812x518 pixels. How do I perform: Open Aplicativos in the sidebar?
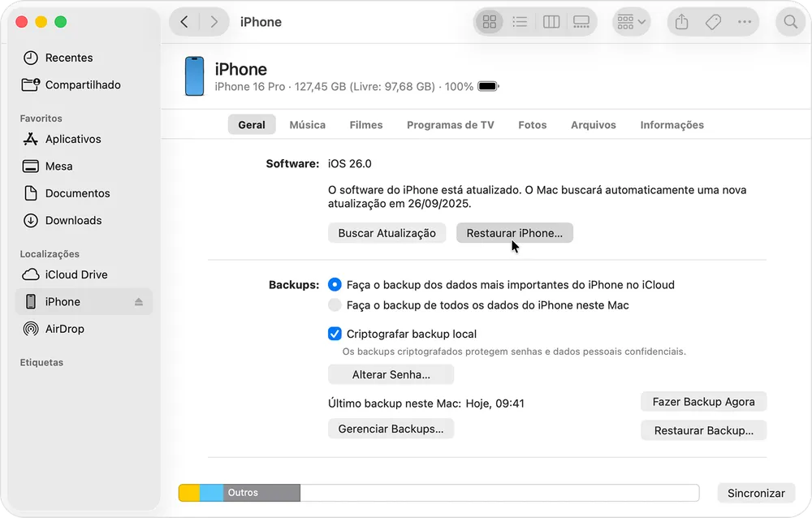[84, 139]
